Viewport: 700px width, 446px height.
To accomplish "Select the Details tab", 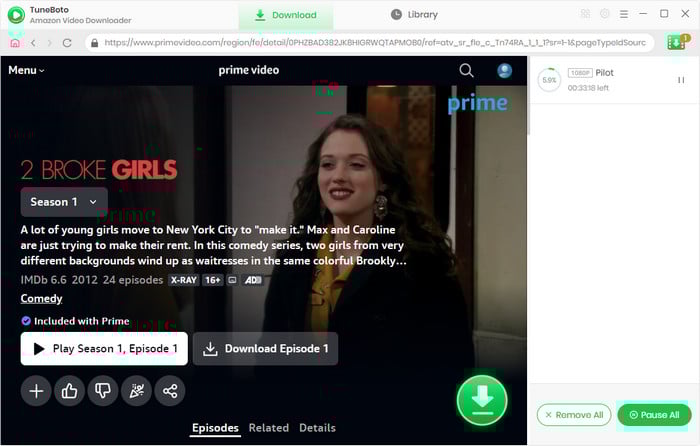I will (317, 428).
